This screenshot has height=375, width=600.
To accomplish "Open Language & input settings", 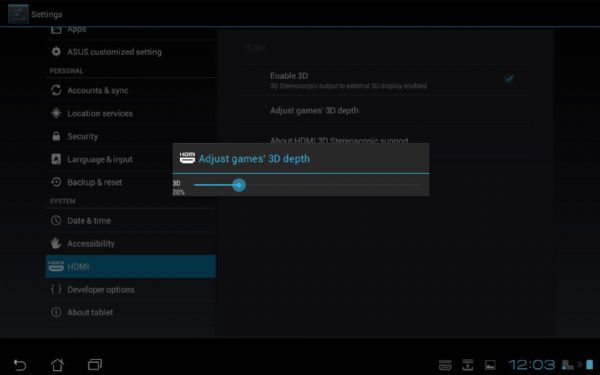I will (x=130, y=159).
